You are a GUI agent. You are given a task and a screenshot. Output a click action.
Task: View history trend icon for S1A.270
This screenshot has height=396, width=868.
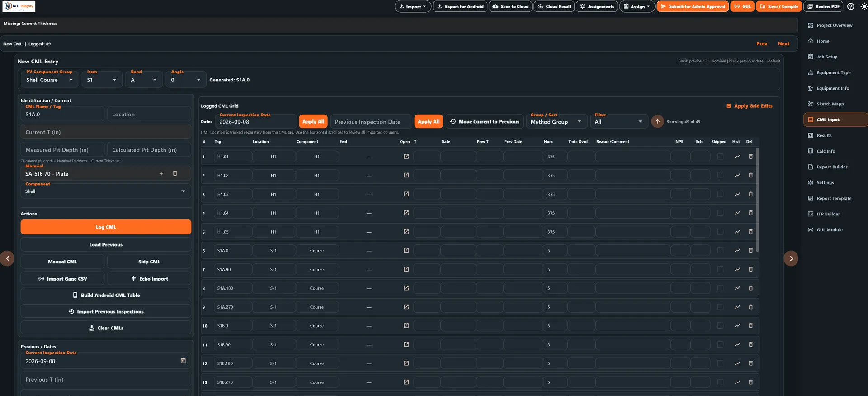click(x=737, y=307)
